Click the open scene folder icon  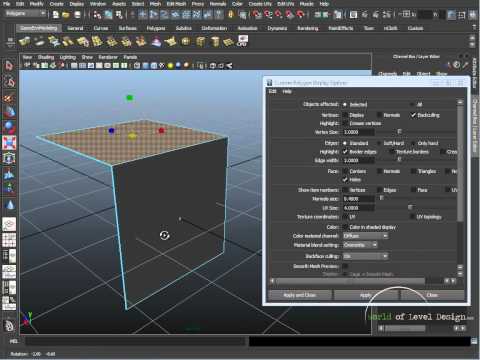tap(66, 14)
